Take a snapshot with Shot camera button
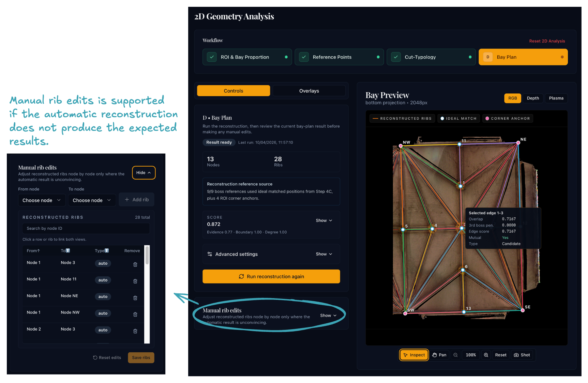 pyautogui.click(x=522, y=355)
